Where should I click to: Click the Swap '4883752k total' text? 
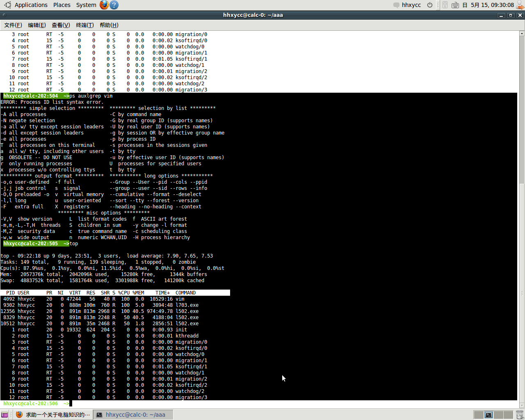tap(41, 281)
